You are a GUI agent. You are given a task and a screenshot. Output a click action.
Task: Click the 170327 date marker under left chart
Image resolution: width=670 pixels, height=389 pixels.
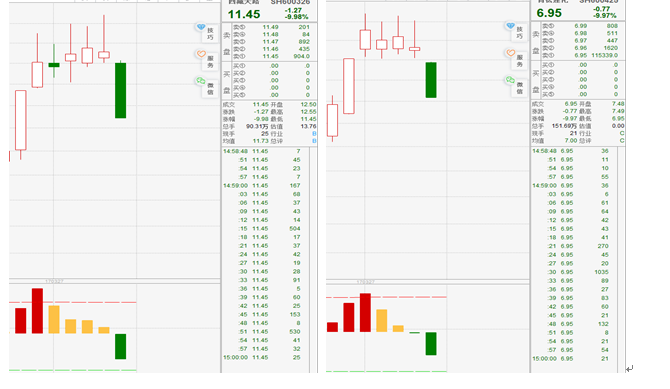pyautogui.click(x=54, y=281)
